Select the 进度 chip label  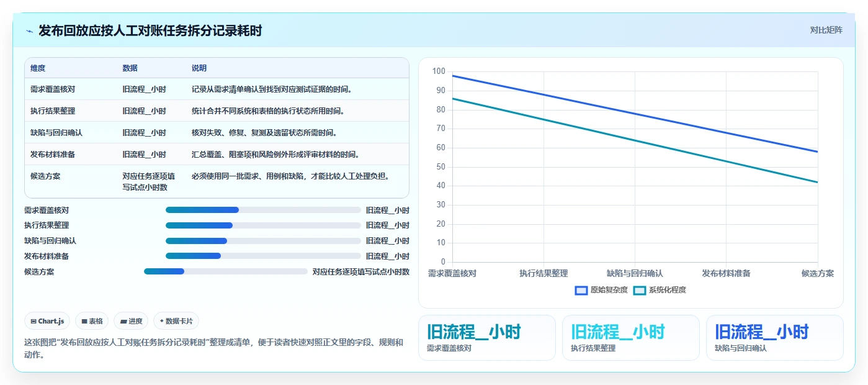click(x=136, y=321)
